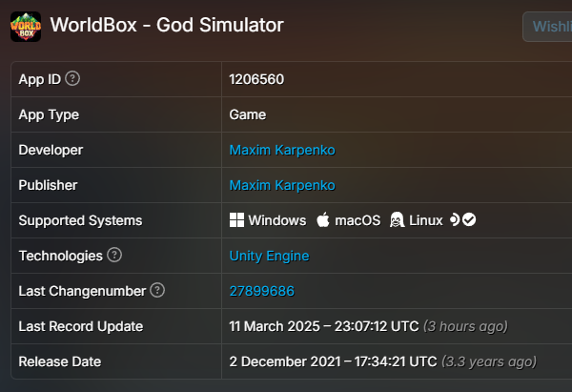Open the publisher Maxim Karpenko link
This screenshot has width=572, height=392.
pos(282,185)
